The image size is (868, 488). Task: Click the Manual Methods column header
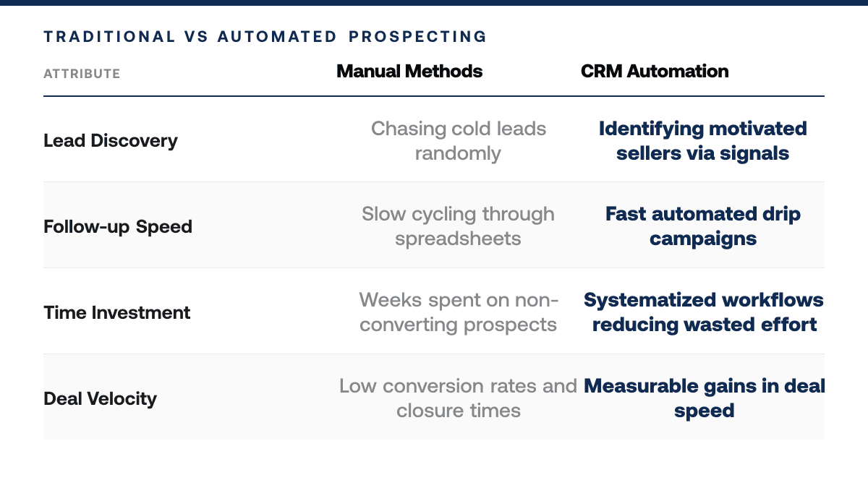pos(409,71)
